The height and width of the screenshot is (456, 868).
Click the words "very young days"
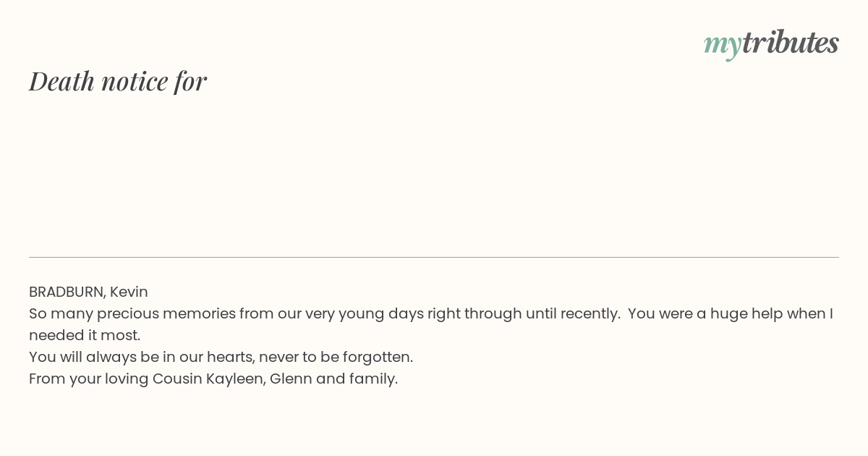364,314
